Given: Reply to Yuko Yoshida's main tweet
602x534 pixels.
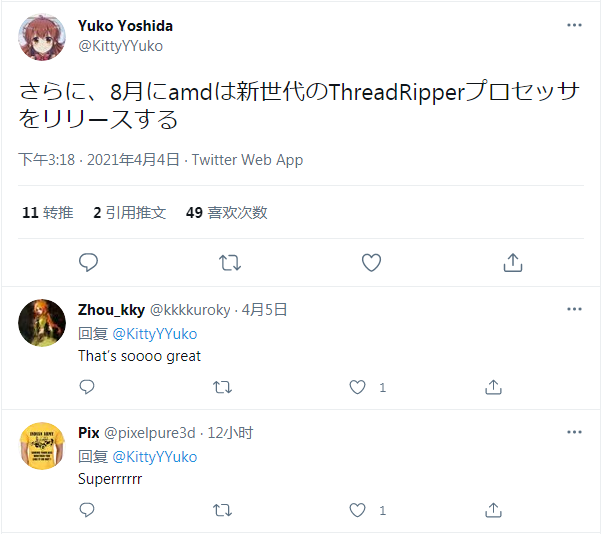Looking at the screenshot, I should [88, 263].
